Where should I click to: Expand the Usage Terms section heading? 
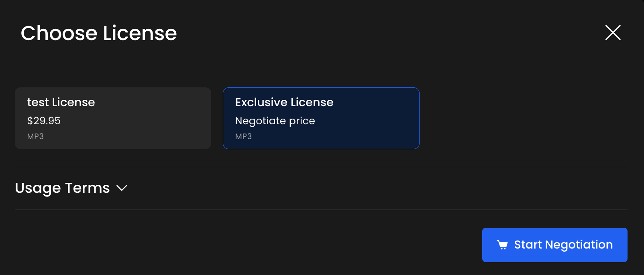(62, 188)
